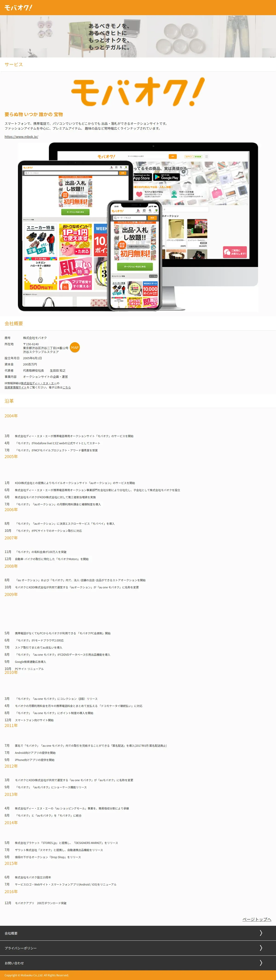Click the 会社概要 section heading
The width and height of the screenshot is (276, 980).
tap(14, 323)
